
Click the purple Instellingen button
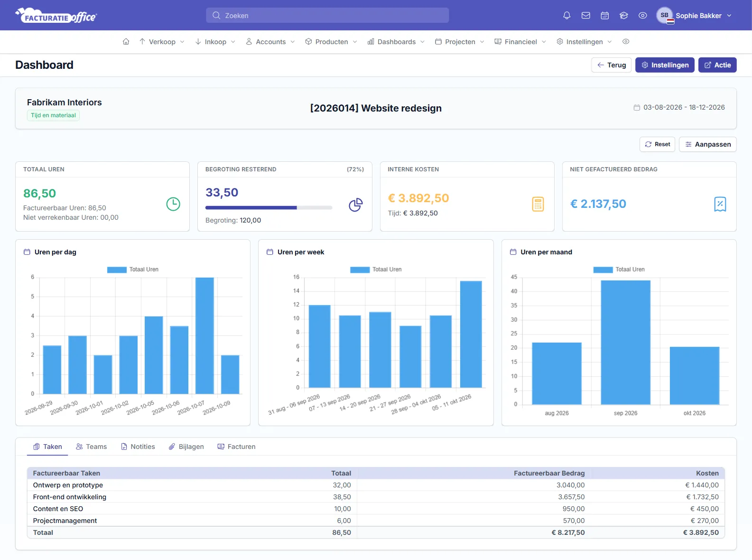[x=665, y=65]
